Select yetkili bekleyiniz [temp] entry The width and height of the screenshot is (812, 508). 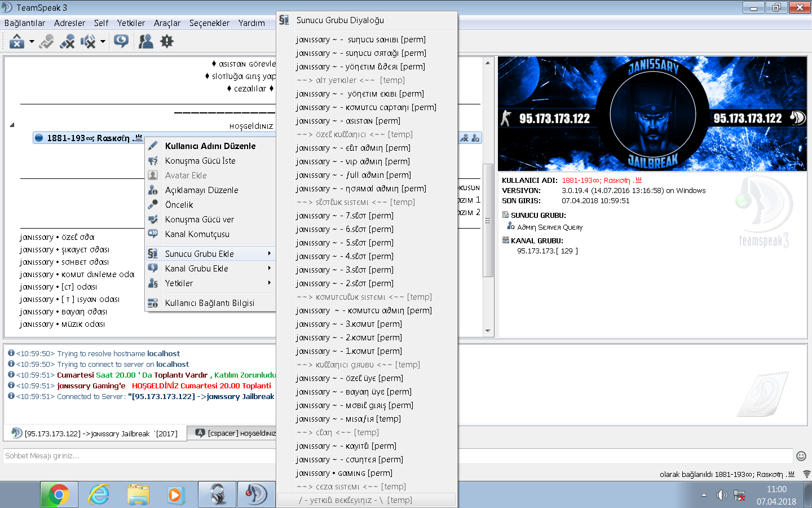(367, 500)
